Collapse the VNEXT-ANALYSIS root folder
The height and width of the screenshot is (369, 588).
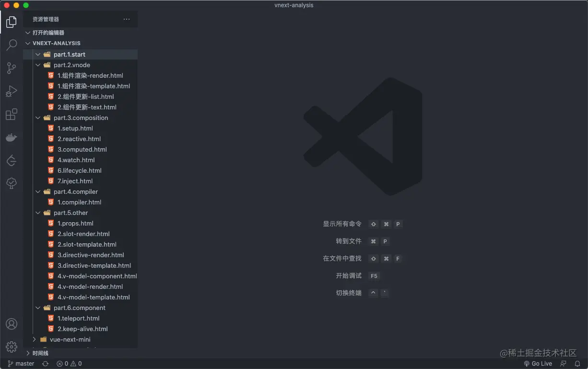tap(81, 43)
